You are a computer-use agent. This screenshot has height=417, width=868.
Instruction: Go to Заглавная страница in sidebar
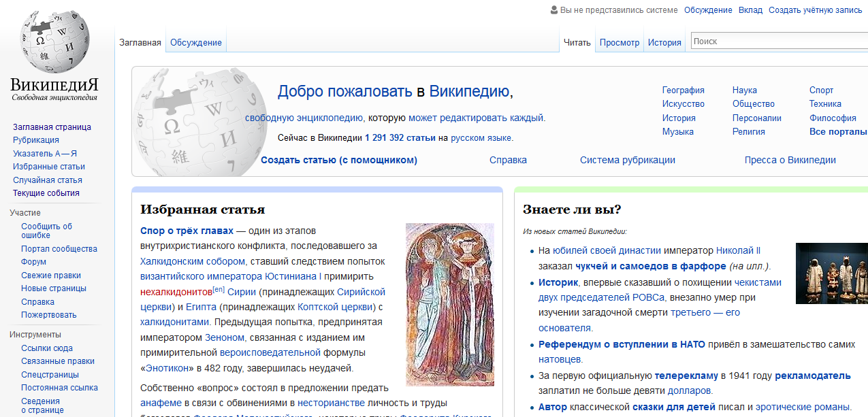(x=52, y=127)
